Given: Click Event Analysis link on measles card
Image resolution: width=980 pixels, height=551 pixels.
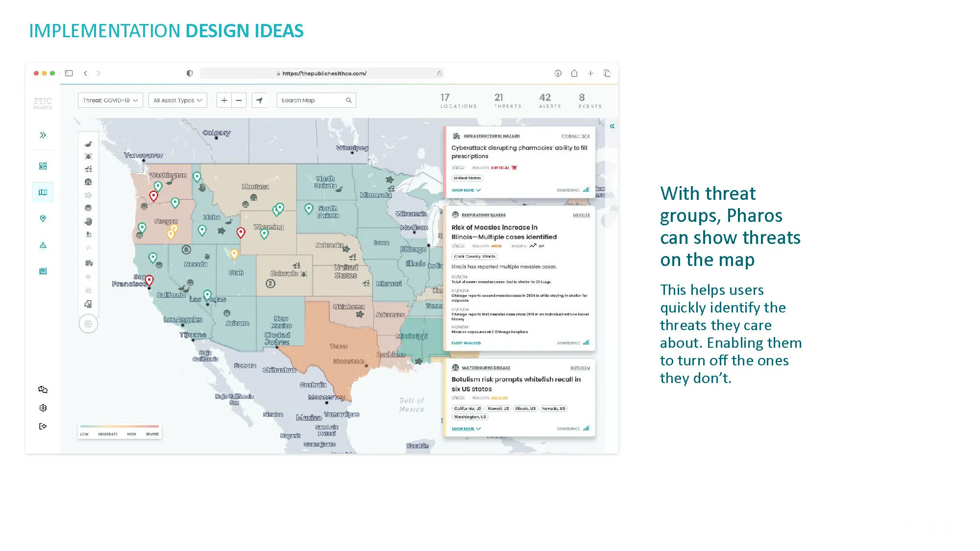Looking at the screenshot, I should 466,343.
